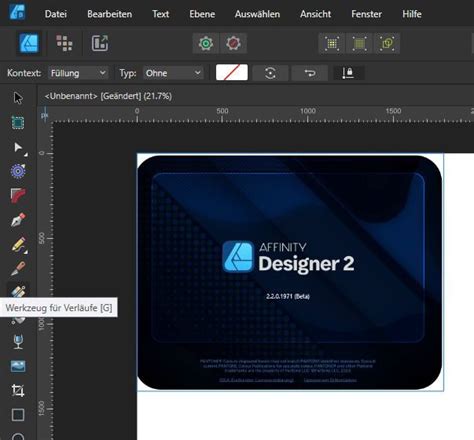
Task: Switch to Designer (vector) persona
Action: (x=29, y=43)
